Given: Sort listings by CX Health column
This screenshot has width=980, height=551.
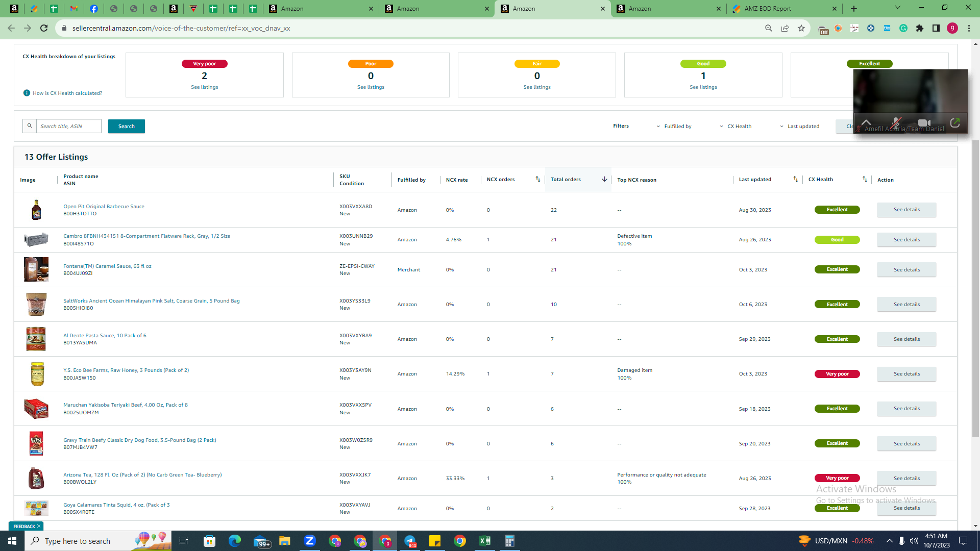Looking at the screenshot, I should coord(865,179).
